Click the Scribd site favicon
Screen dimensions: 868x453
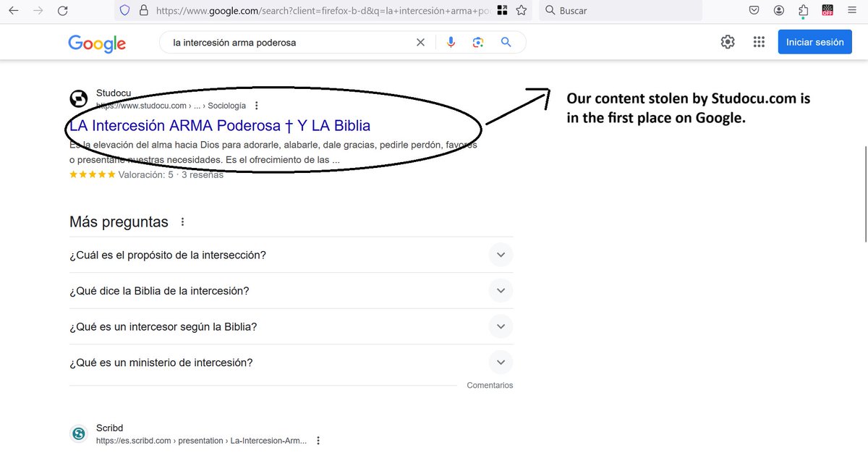coord(78,433)
